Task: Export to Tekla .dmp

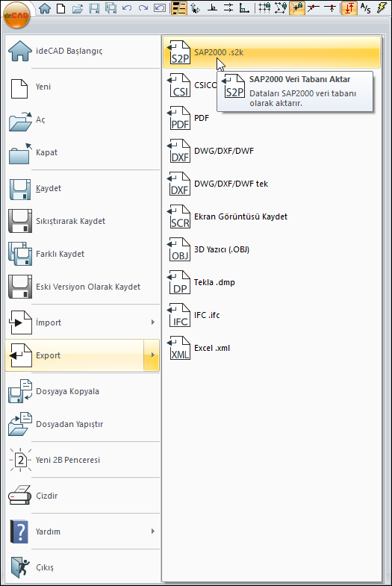Action: point(272,282)
